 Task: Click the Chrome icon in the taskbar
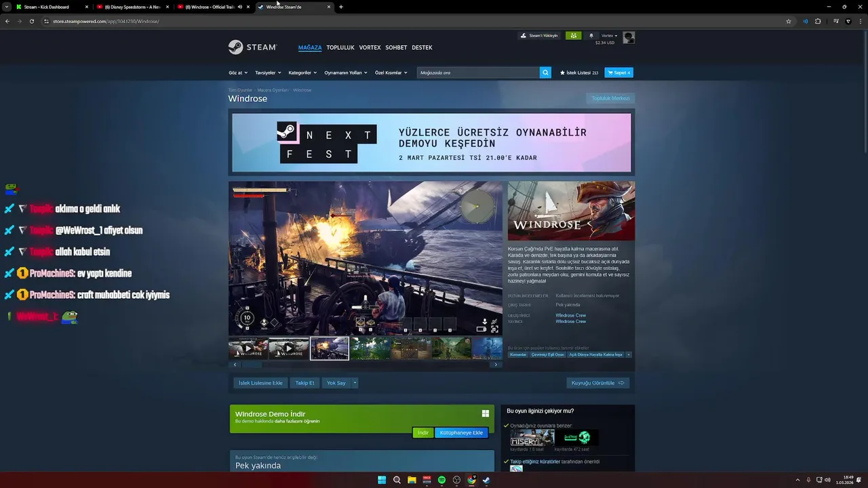coord(471,480)
